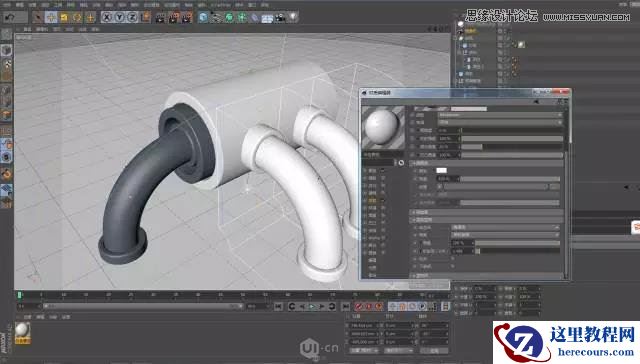Select the material thumbnail in Material Manager
Screen dimensions: 640x364
pos(22,332)
